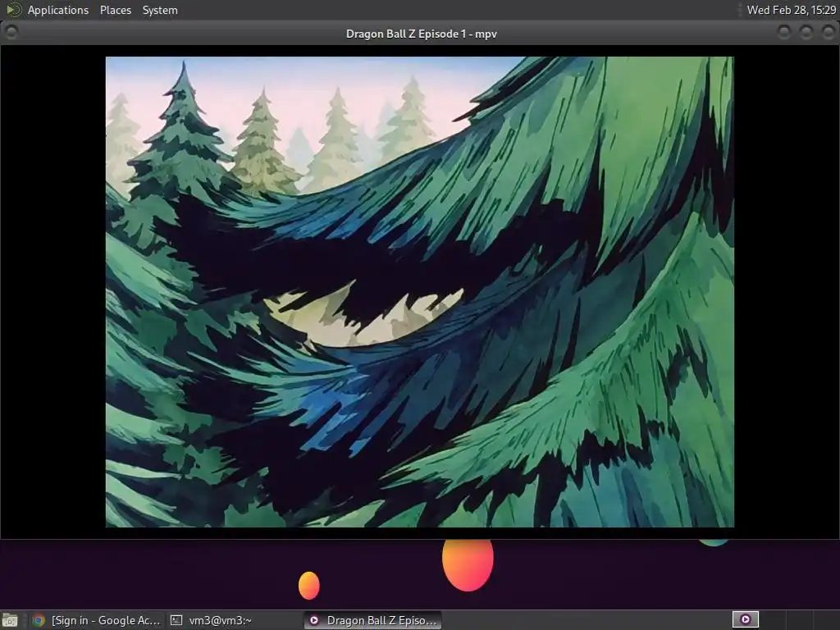Open the clock showing Wed Feb 28, 15:29
840x630 pixels.
coord(791,10)
